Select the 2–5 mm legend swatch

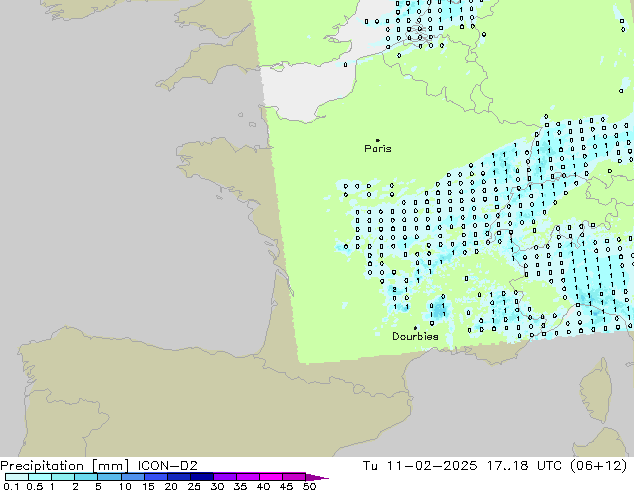coord(86,477)
